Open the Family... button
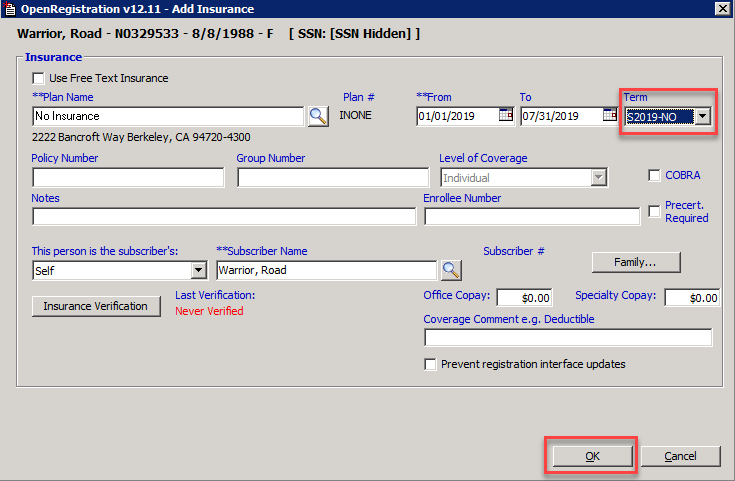 pos(636,262)
